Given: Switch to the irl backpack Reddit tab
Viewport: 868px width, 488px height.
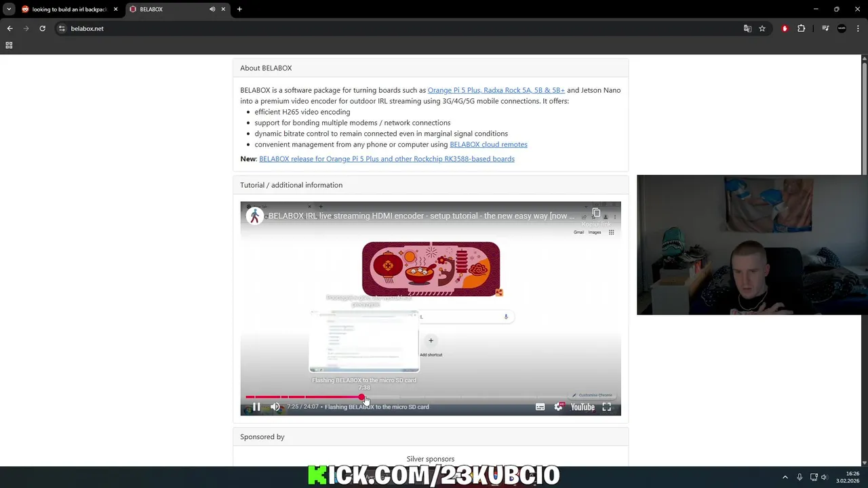Looking at the screenshot, I should click(x=69, y=9).
